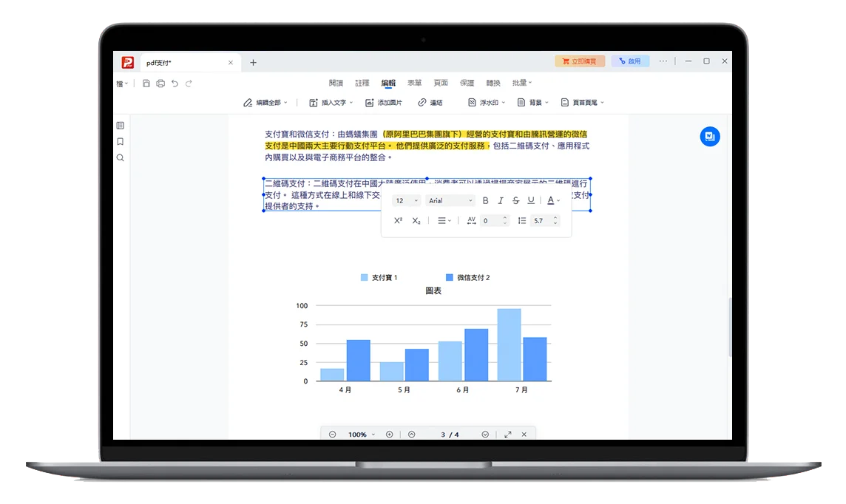Open the three-dots more options menu
Screen dimensions: 846x504
(663, 61)
